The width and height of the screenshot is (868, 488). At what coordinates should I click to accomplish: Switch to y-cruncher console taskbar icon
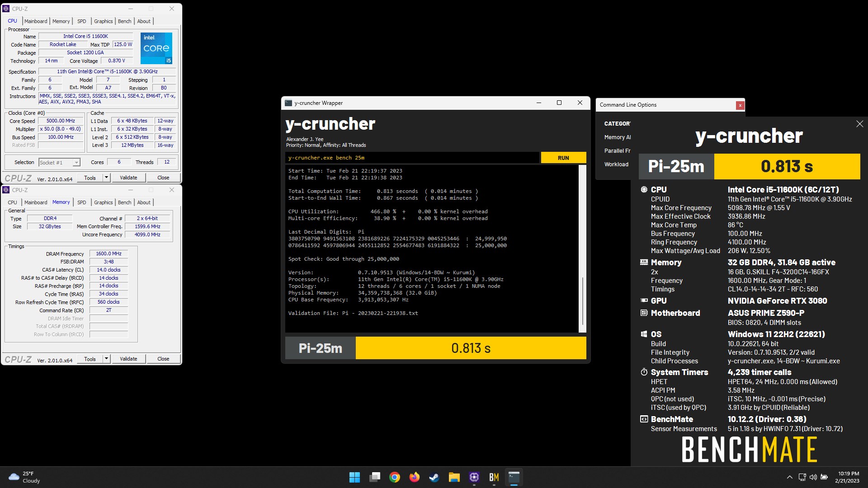click(x=514, y=477)
